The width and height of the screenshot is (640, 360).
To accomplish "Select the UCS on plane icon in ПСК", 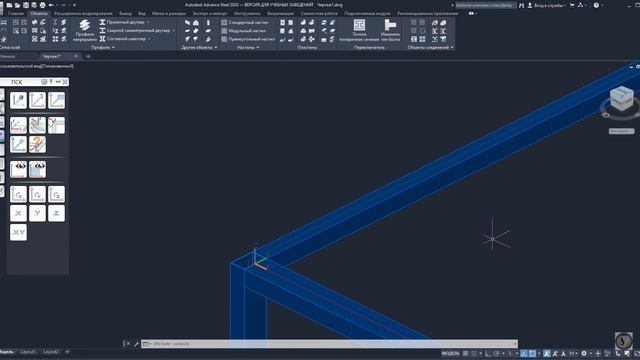I will 56,100.
